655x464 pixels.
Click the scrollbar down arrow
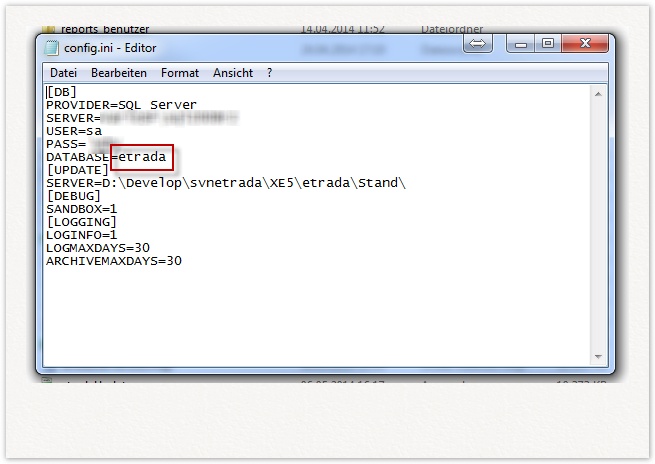(x=599, y=355)
